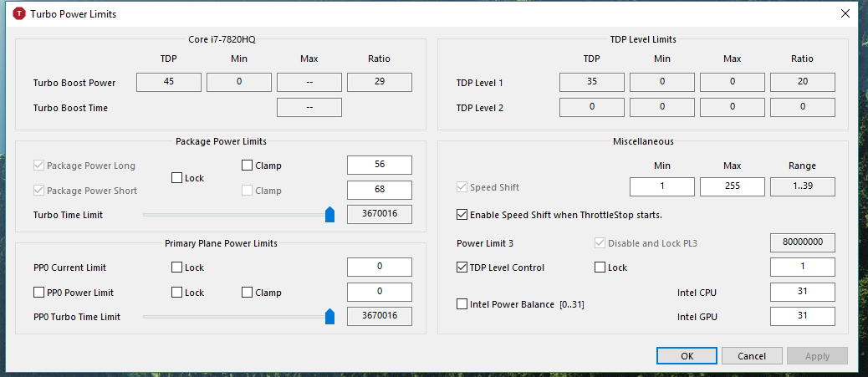This screenshot has height=377, width=868.
Task: Edit the Intel CPU balance field
Action: (803, 292)
